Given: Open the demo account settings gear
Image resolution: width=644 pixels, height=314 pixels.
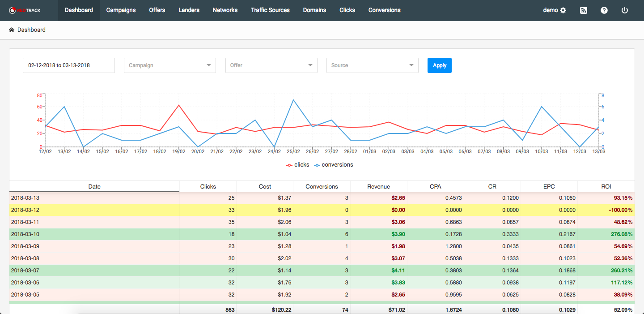Looking at the screenshot, I should (563, 10).
